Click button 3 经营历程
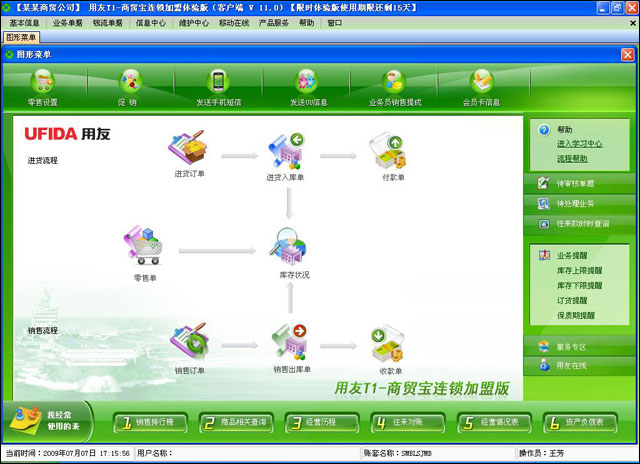This screenshot has width=640, height=464. 322,422
